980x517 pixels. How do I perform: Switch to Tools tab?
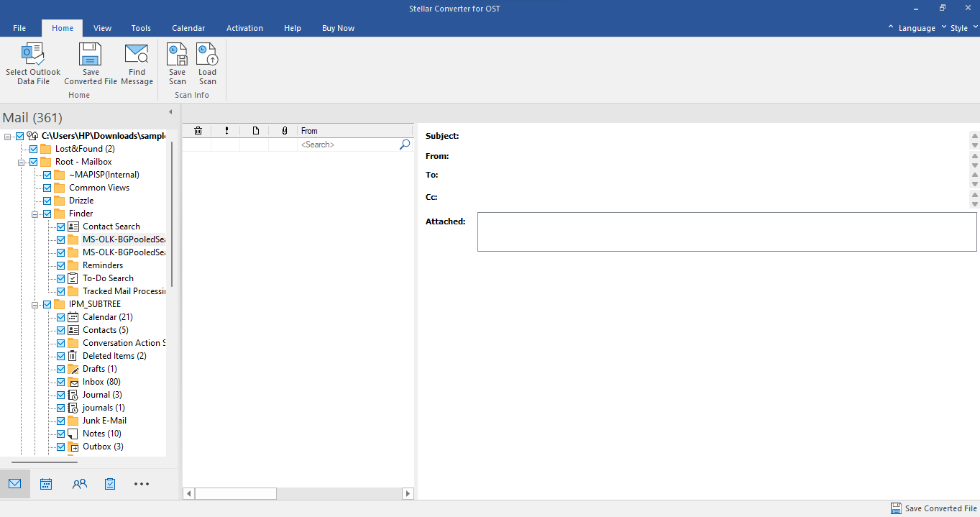(x=141, y=28)
